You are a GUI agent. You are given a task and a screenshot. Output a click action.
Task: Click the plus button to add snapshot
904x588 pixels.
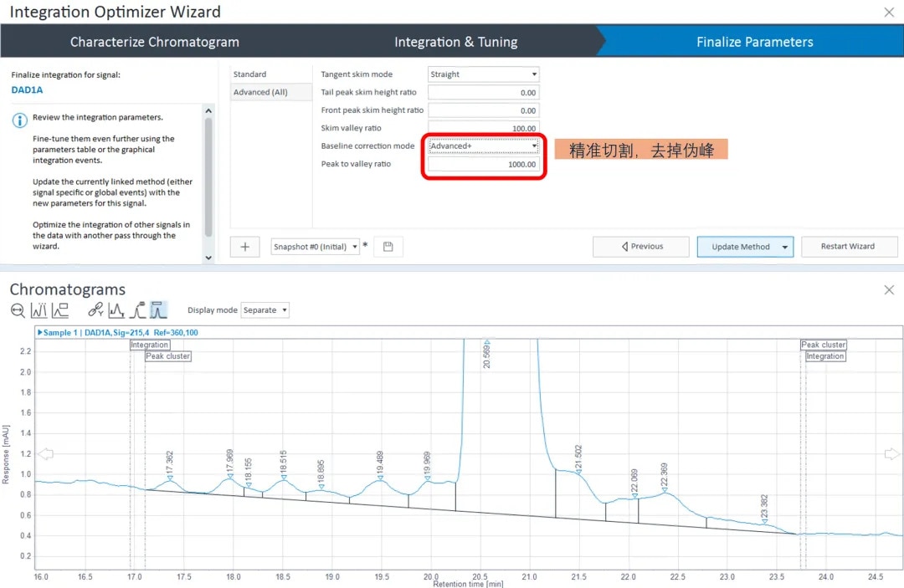point(244,247)
